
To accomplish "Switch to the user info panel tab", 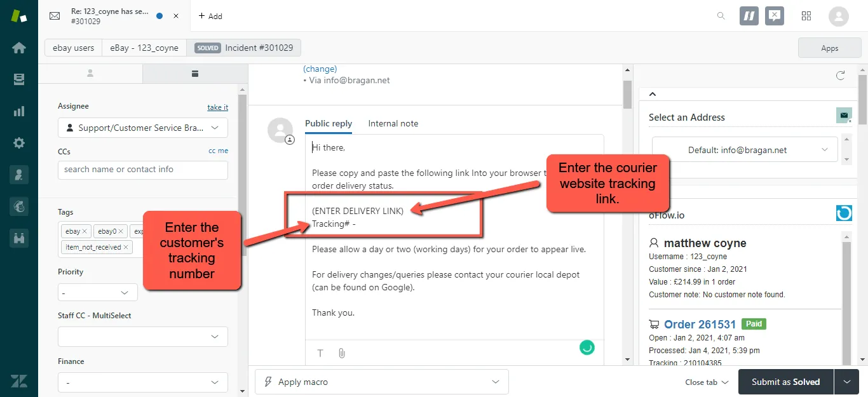I will (x=90, y=74).
